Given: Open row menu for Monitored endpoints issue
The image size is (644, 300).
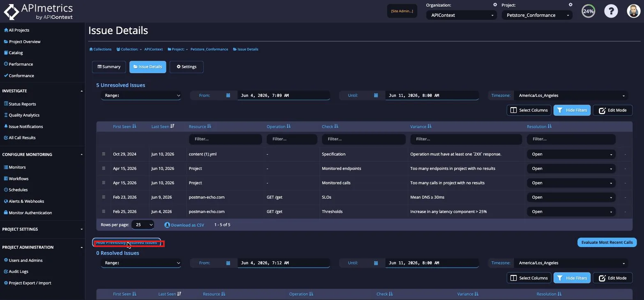Looking at the screenshot, I should click(103, 168).
